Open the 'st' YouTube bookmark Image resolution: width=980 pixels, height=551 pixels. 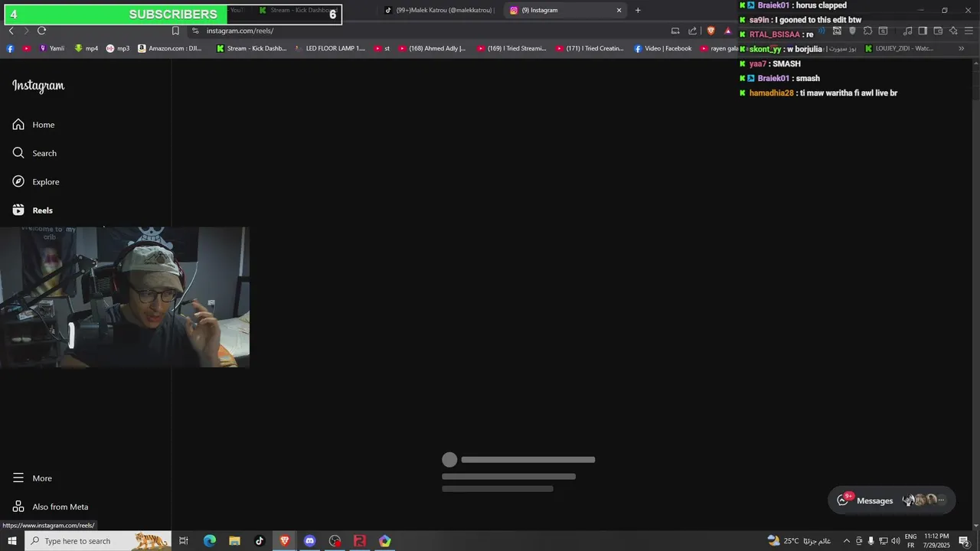[x=382, y=48]
